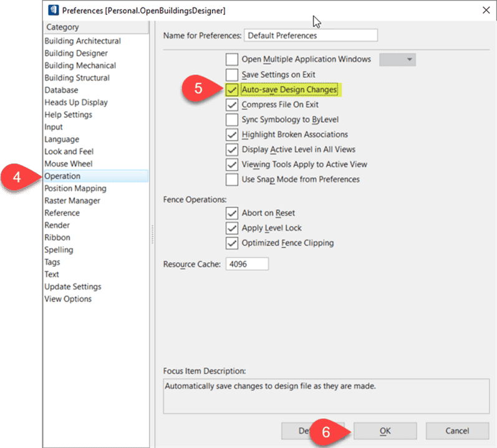Viewport: 497px width, 448px height.
Task: Uncheck Abort on Reset fence option
Action: [x=232, y=213]
